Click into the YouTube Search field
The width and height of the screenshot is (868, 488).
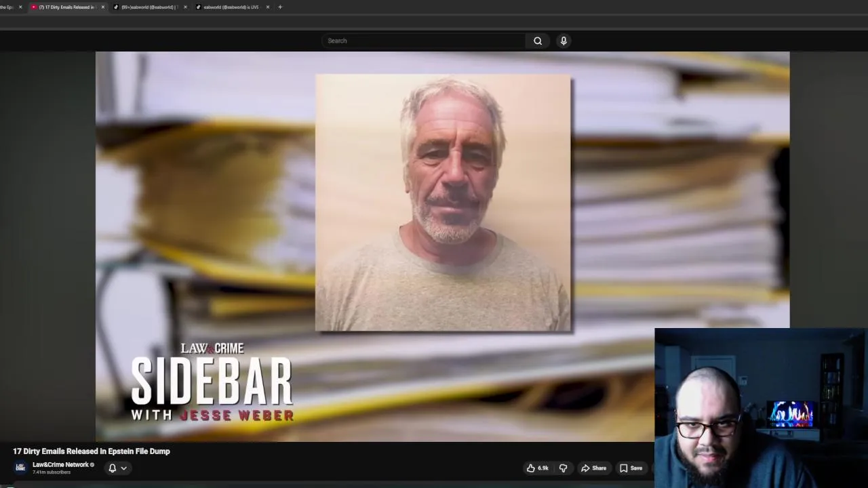click(x=424, y=41)
